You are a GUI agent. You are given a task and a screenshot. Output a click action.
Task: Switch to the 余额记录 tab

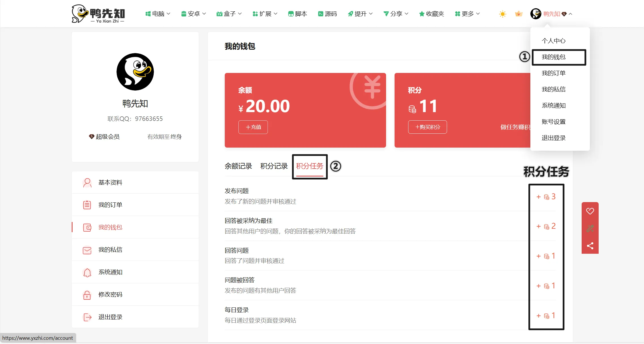point(238,166)
